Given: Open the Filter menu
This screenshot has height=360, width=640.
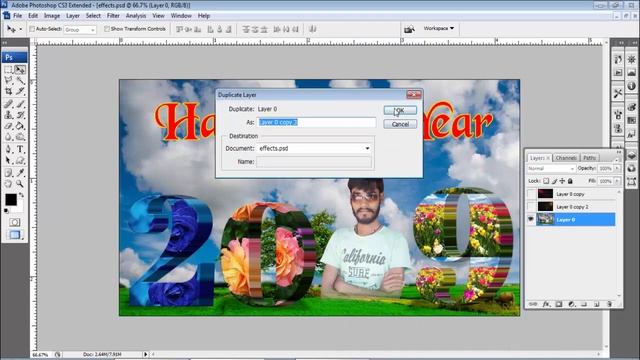Looking at the screenshot, I should pyautogui.click(x=113, y=16).
